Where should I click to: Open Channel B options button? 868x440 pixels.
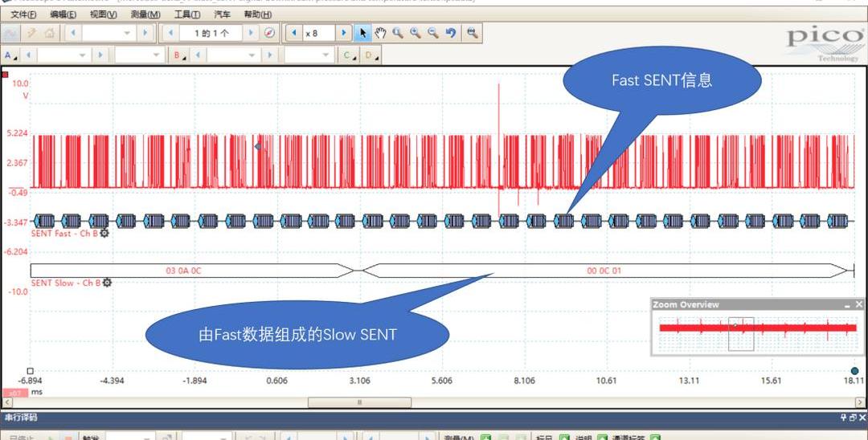tap(180, 55)
